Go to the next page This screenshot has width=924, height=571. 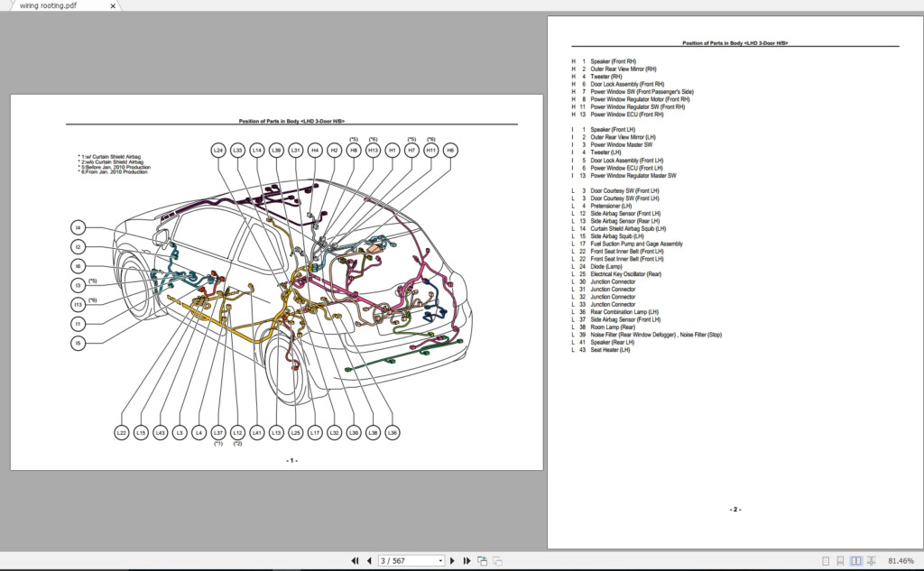tap(453, 561)
